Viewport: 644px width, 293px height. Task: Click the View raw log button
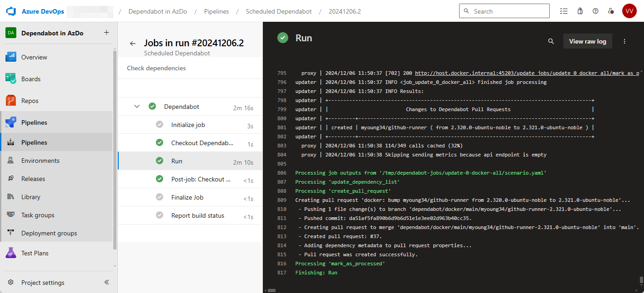pos(587,41)
